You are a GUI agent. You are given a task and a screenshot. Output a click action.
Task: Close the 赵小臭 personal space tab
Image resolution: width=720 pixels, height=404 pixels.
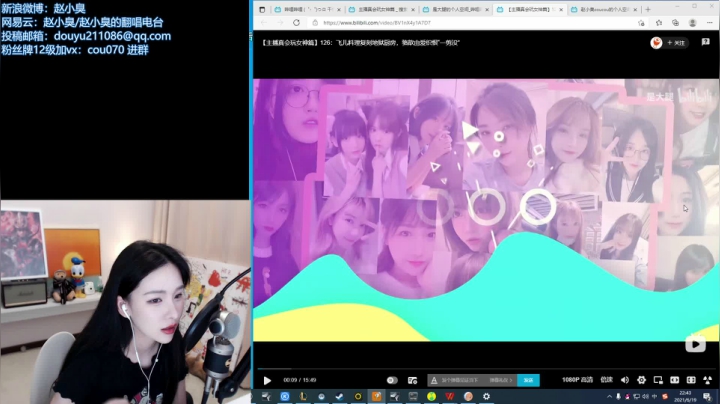pyautogui.click(x=635, y=9)
